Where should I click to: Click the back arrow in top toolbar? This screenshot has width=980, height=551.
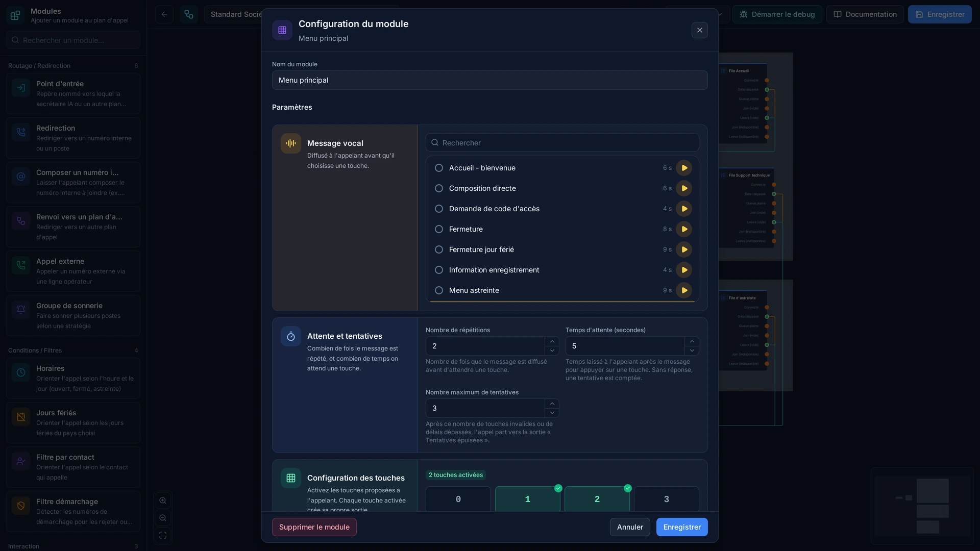coord(164,14)
